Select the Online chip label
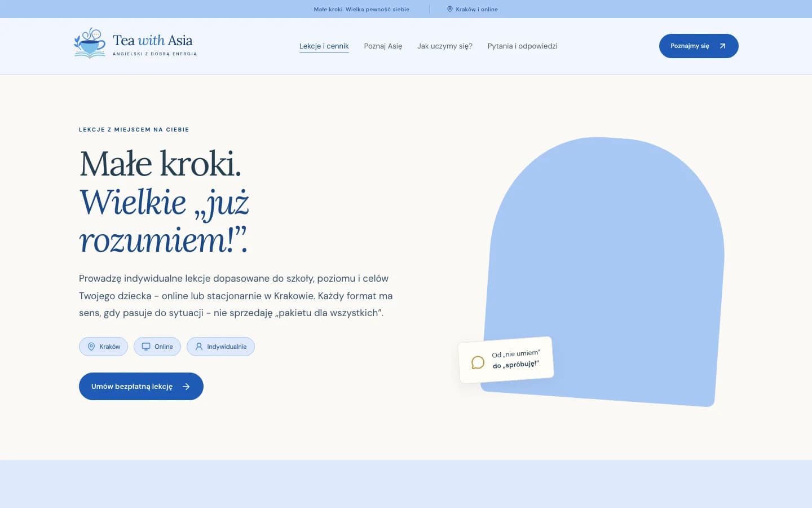 (164, 347)
